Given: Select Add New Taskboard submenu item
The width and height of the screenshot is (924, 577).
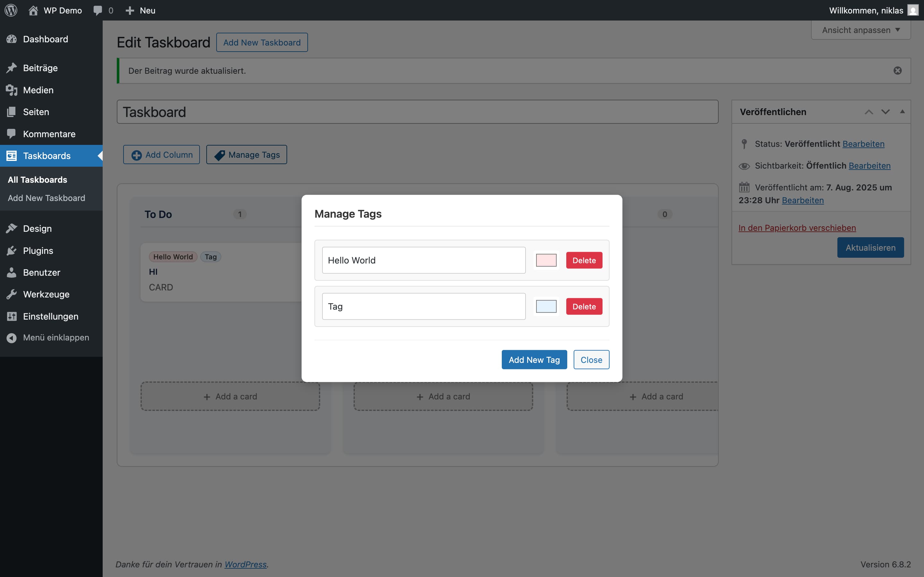Looking at the screenshot, I should [46, 198].
